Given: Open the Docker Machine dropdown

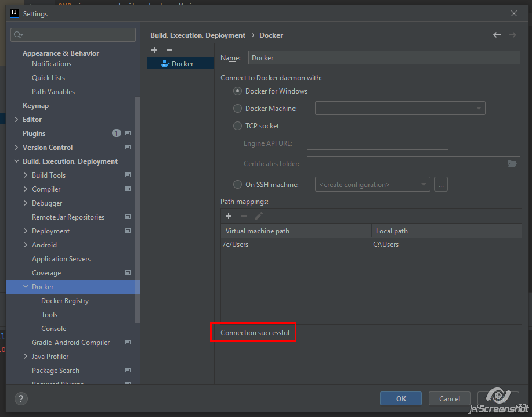Looking at the screenshot, I should tap(400, 108).
